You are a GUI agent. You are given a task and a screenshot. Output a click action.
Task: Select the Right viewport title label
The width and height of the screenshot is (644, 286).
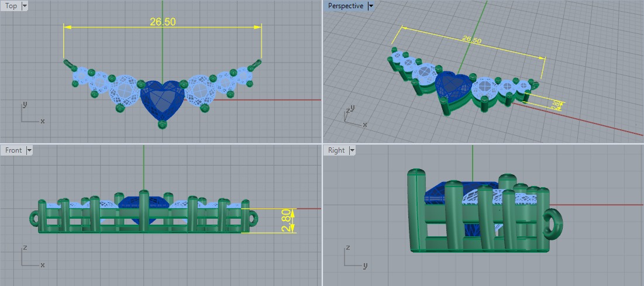click(x=336, y=150)
